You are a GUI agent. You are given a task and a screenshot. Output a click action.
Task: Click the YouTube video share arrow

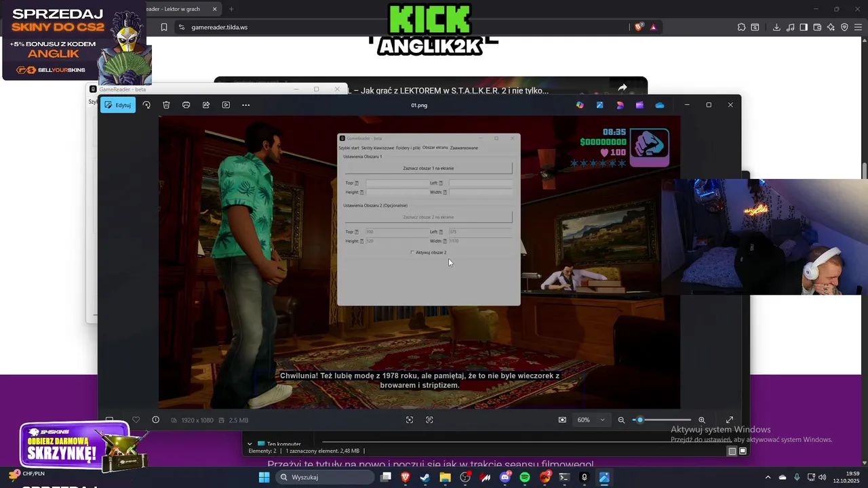point(623,87)
